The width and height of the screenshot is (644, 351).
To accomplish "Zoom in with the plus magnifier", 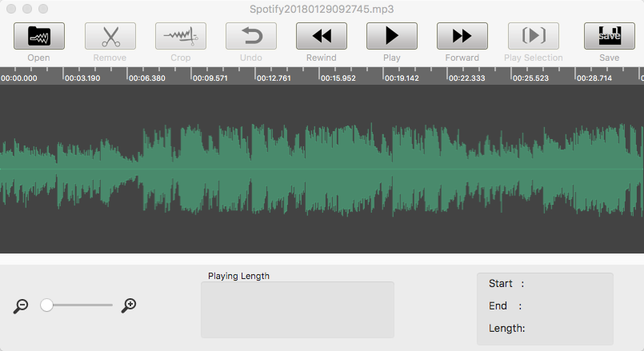I will 129,305.
